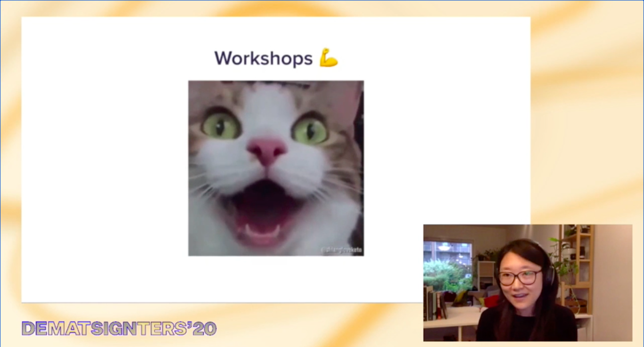The width and height of the screenshot is (644, 347).
Task: Click the flexed biceps emoji beside Workshops
Action: click(x=329, y=58)
